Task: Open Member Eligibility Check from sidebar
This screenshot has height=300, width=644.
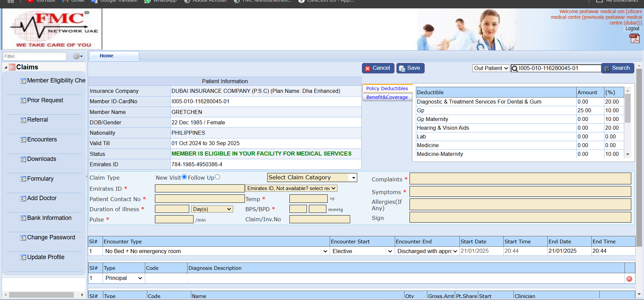Action: [56, 80]
